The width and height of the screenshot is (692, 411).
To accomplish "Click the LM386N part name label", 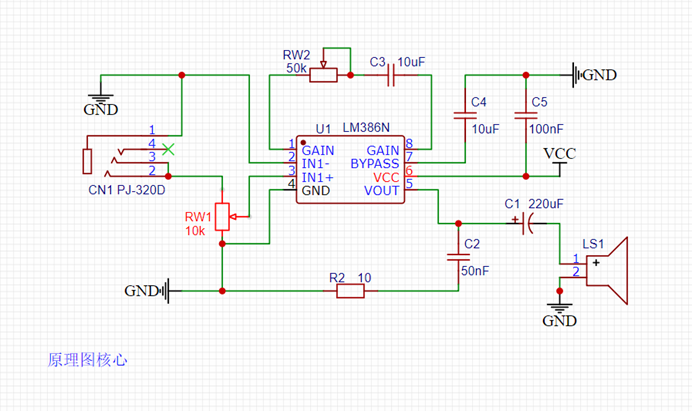I will (366, 128).
